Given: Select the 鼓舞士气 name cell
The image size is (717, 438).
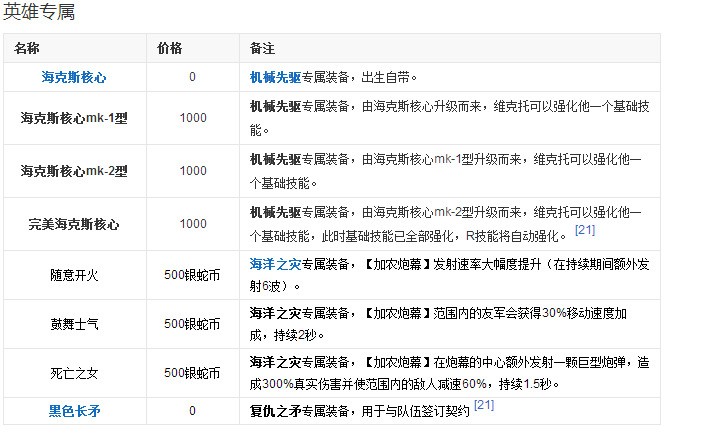Looking at the screenshot, I should (x=74, y=324).
